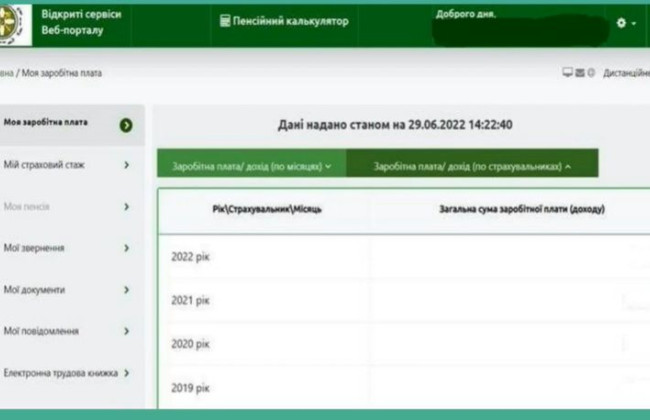Expand chevron next to Мої документи

[126, 290]
